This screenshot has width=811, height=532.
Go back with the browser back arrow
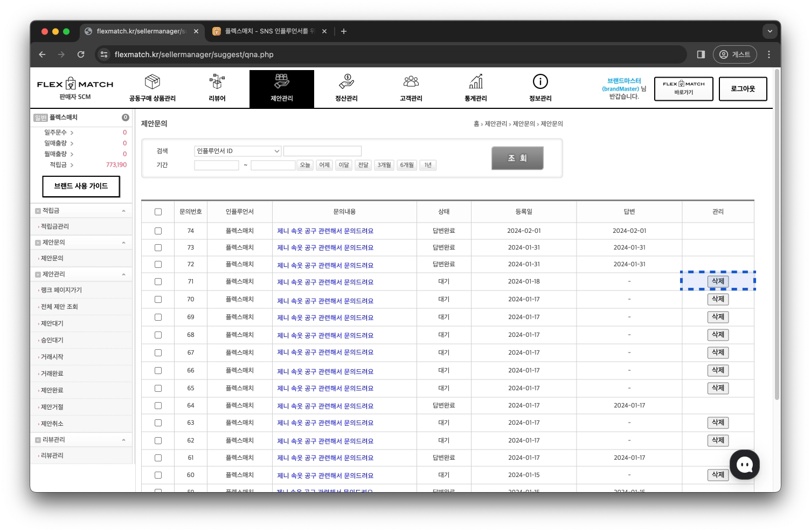[42, 54]
